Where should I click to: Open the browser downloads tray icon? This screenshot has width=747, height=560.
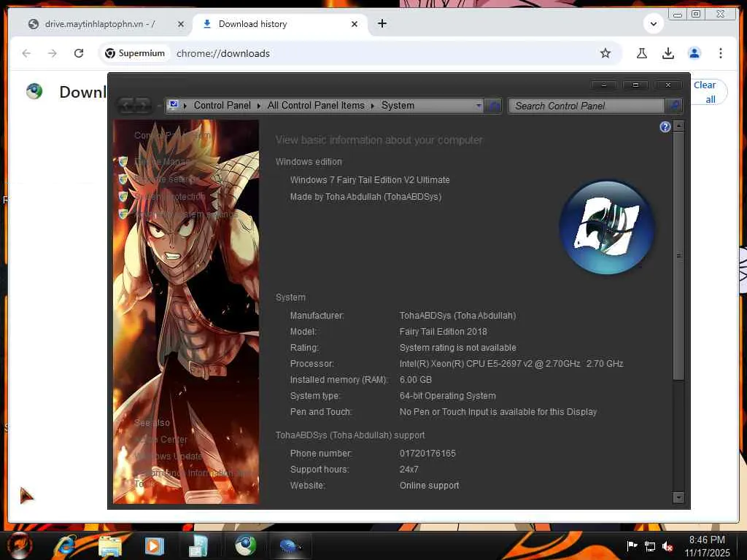click(x=668, y=53)
